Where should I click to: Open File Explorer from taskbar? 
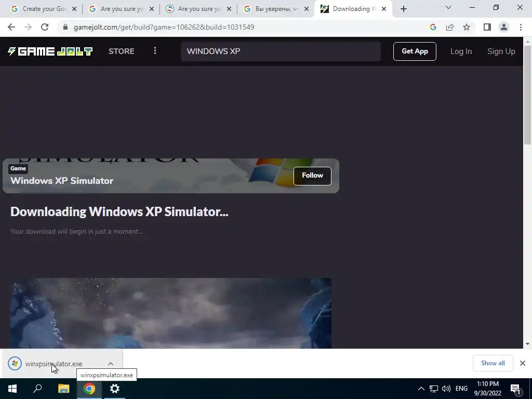[x=63, y=389]
